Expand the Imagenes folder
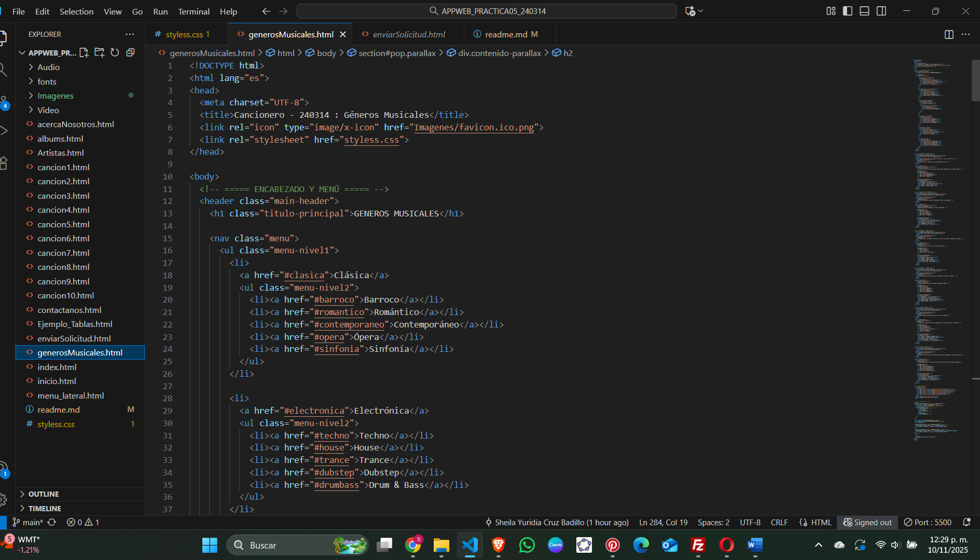This screenshot has height=560, width=980. (55, 95)
